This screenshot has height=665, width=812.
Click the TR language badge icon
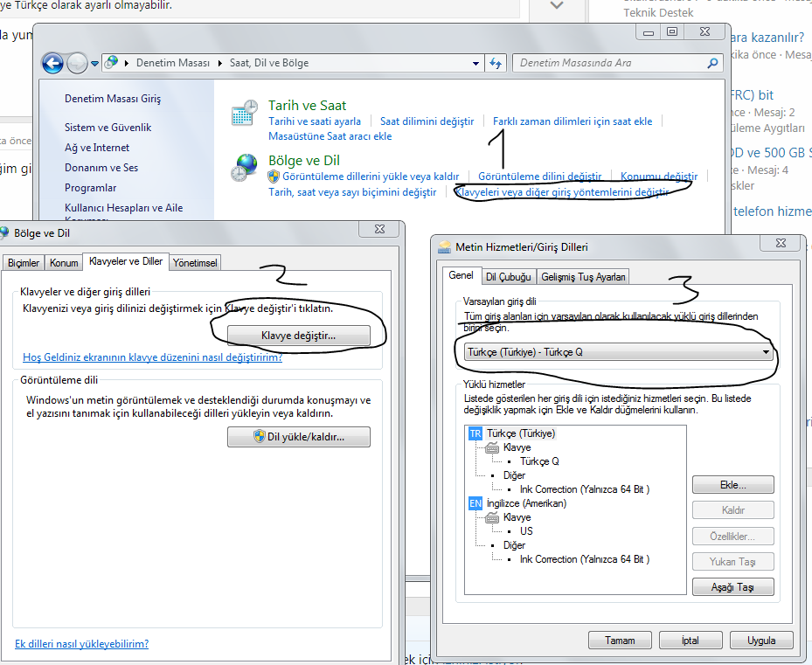pos(475,433)
